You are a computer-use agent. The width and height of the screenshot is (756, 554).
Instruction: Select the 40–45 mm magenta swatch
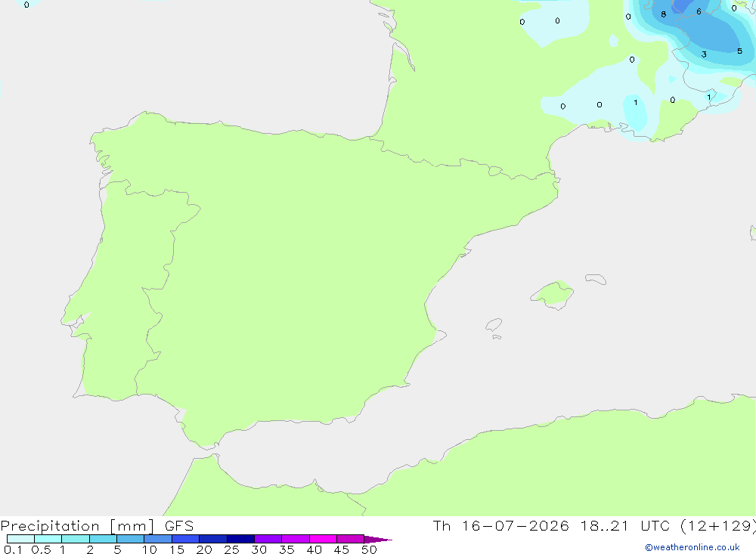pyautogui.click(x=323, y=539)
